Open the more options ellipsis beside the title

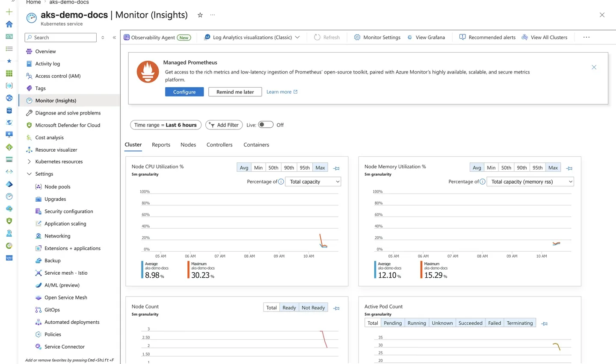pyautogui.click(x=213, y=15)
